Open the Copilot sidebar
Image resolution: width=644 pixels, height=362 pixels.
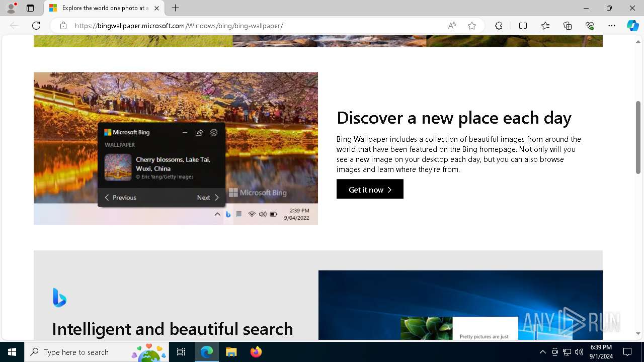point(632,26)
